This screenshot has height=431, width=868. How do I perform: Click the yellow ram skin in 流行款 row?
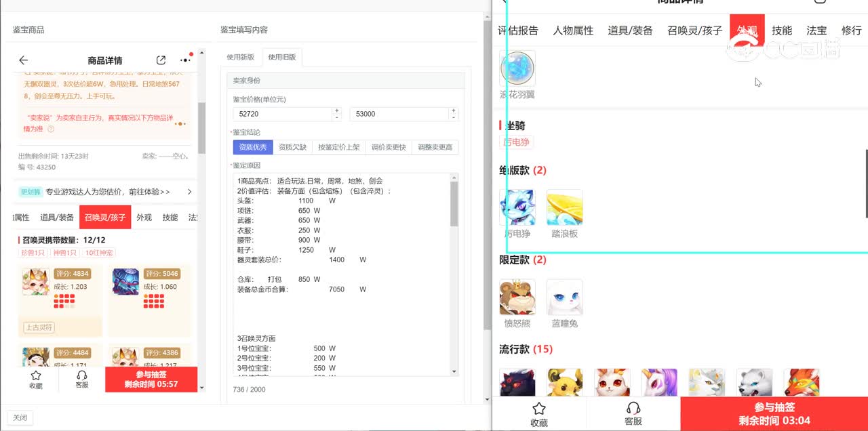565,383
